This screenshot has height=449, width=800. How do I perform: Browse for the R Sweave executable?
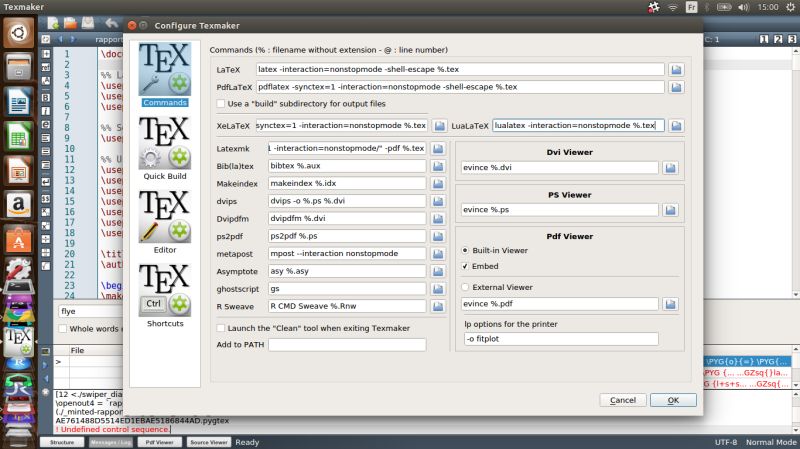438,306
